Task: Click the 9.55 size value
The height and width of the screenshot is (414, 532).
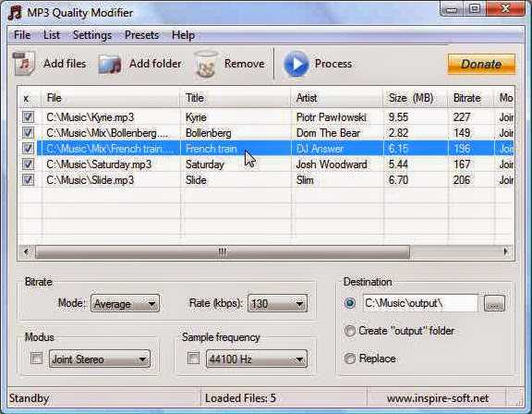Action: click(398, 117)
